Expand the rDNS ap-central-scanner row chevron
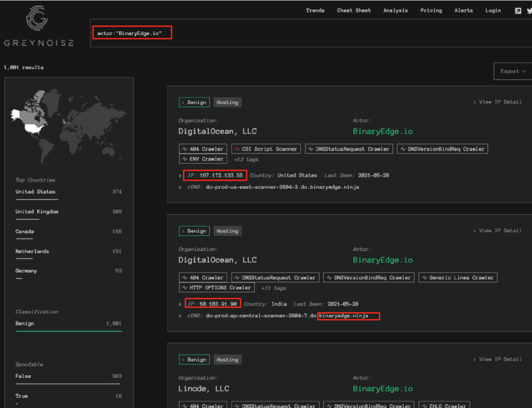Viewport: 532px width, 408px height. (x=180, y=315)
